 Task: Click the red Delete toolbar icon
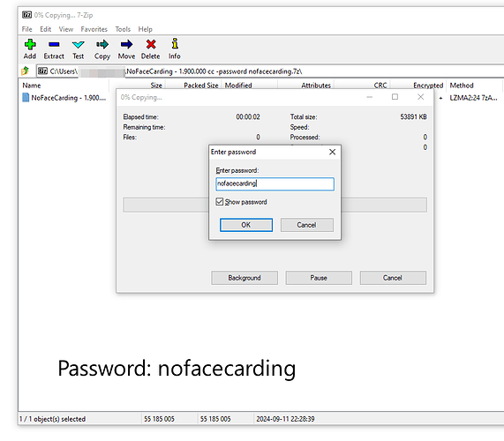coord(151,44)
